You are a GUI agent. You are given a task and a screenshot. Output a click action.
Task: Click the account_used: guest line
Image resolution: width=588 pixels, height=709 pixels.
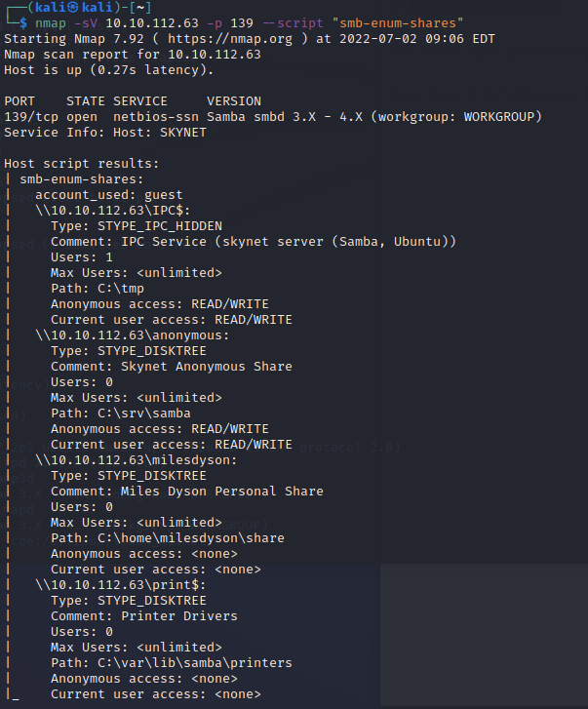click(x=109, y=194)
